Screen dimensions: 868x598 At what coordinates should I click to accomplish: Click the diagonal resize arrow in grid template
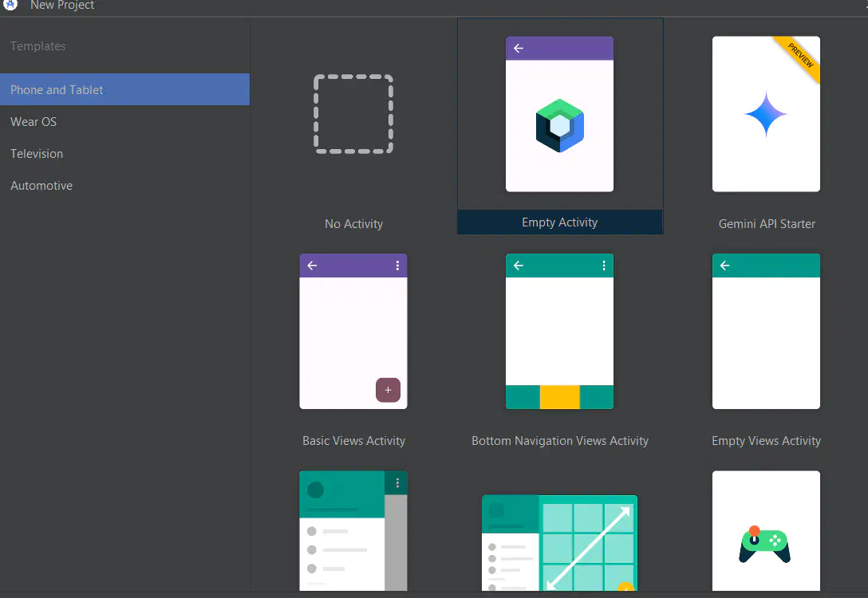pos(589,548)
